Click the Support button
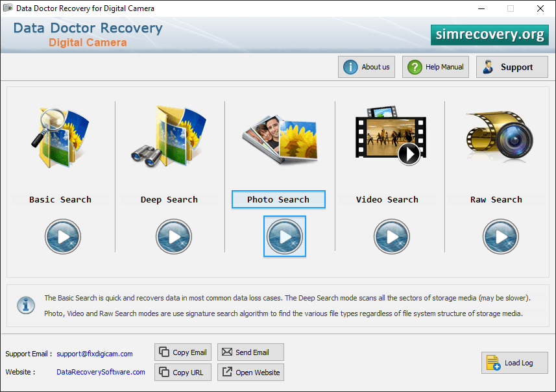The height and width of the screenshot is (392, 556). tap(512, 67)
